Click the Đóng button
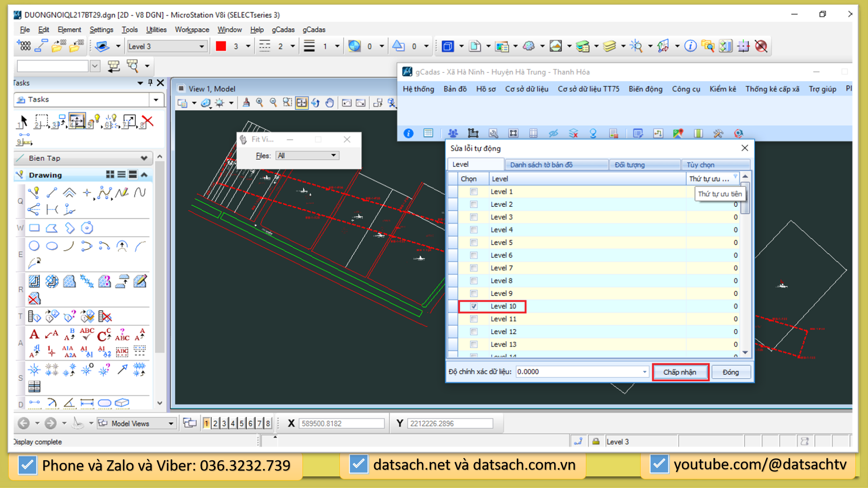 click(x=730, y=372)
